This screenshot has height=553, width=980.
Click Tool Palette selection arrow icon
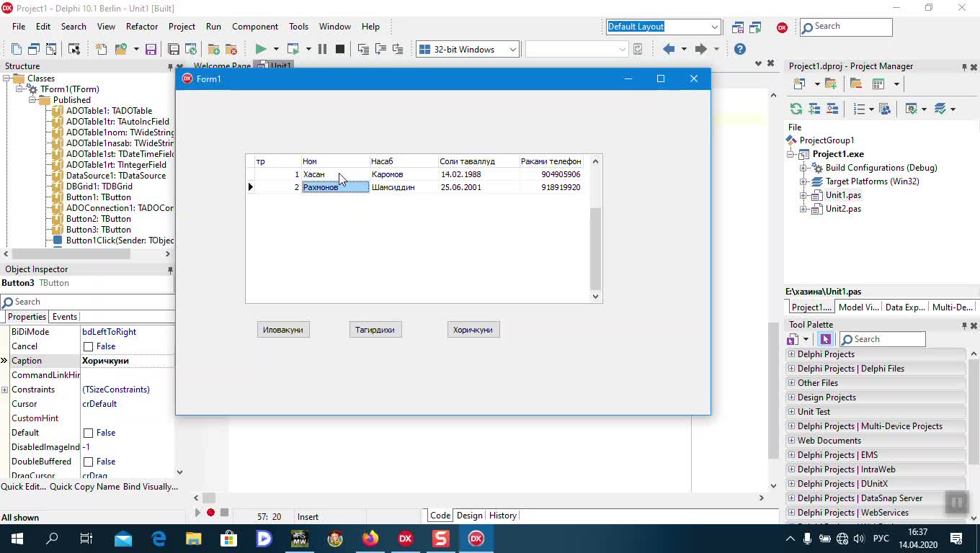826,339
